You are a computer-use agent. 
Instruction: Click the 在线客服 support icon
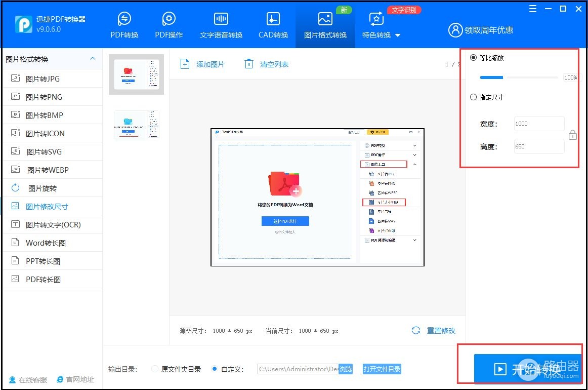12,379
